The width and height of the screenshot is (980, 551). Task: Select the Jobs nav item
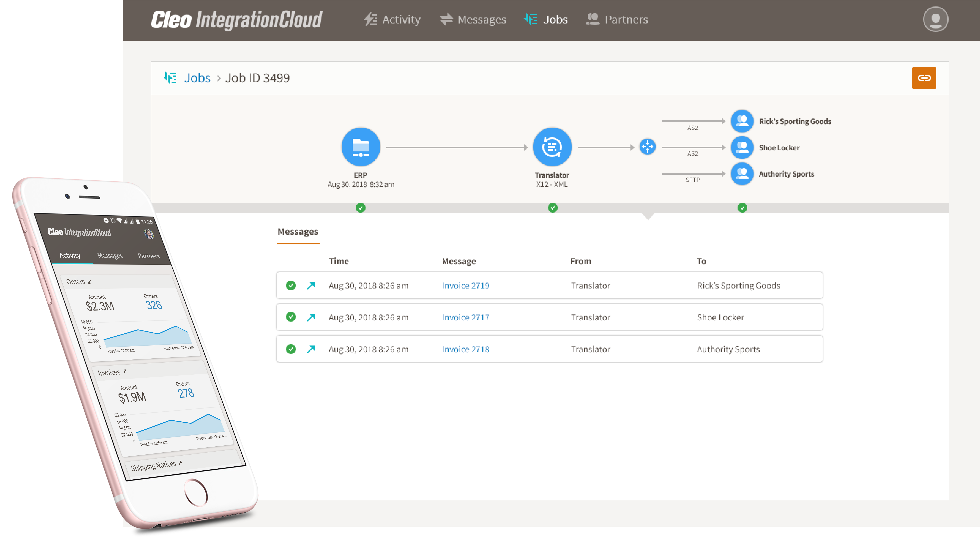coord(546,19)
